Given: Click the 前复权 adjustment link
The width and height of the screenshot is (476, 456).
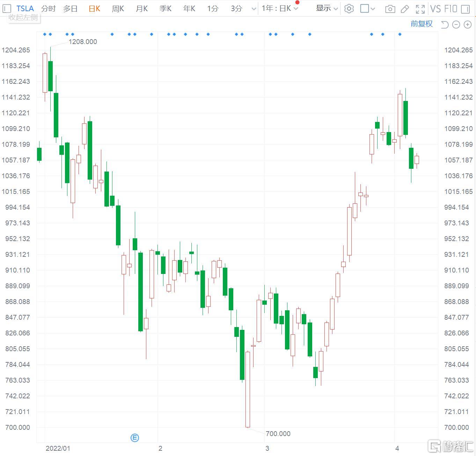Looking at the screenshot, I should pos(422,24).
